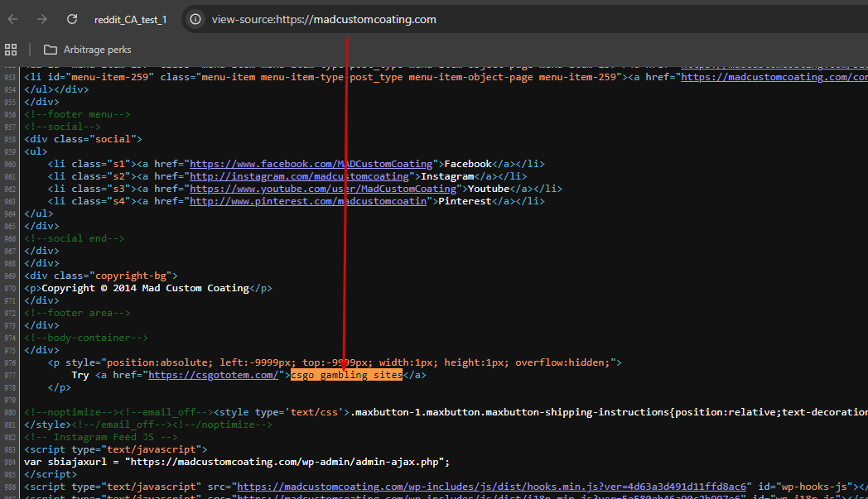Click the '<div class="social">' line

coord(83,139)
